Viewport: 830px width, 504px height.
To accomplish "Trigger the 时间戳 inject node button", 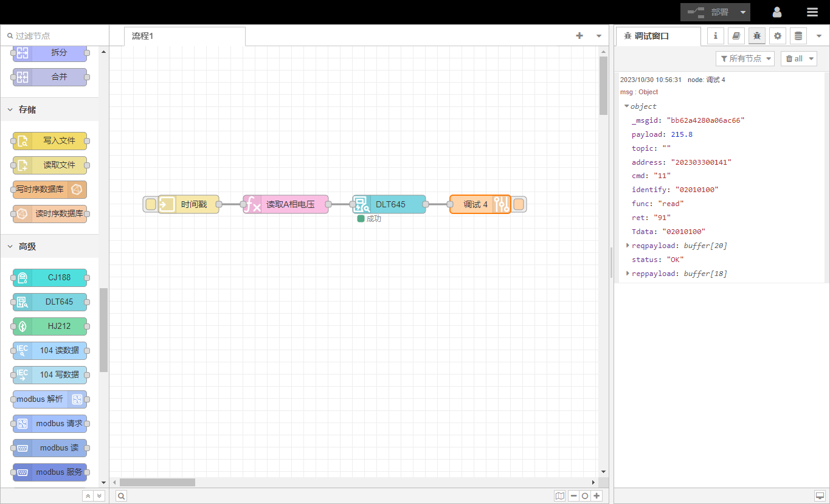I will [150, 204].
